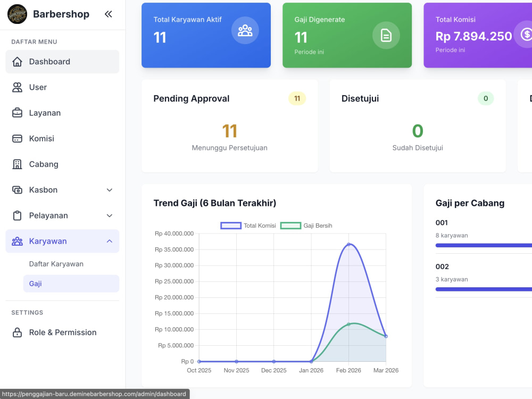532x399 pixels.
Task: Click the chart data point at Oct 2025
Action: pyautogui.click(x=199, y=361)
